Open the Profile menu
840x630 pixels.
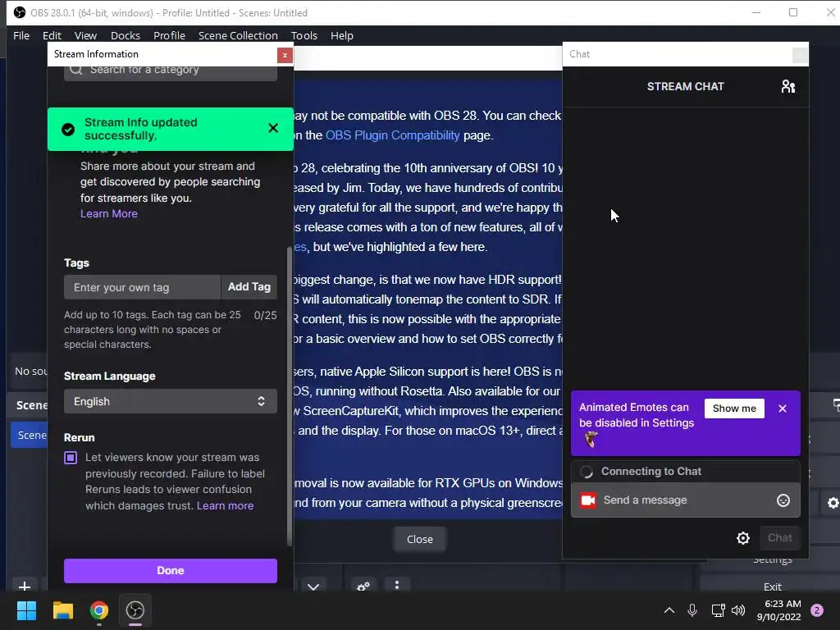coord(169,35)
